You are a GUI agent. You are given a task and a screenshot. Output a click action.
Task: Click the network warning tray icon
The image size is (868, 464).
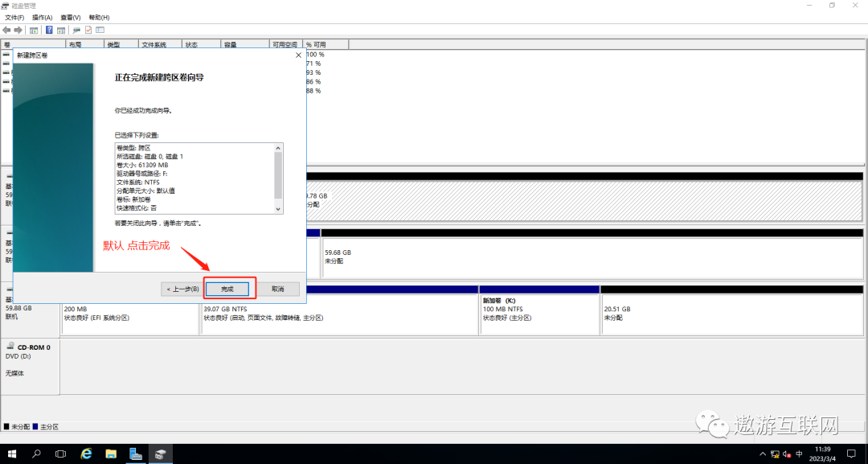pyautogui.click(x=775, y=454)
